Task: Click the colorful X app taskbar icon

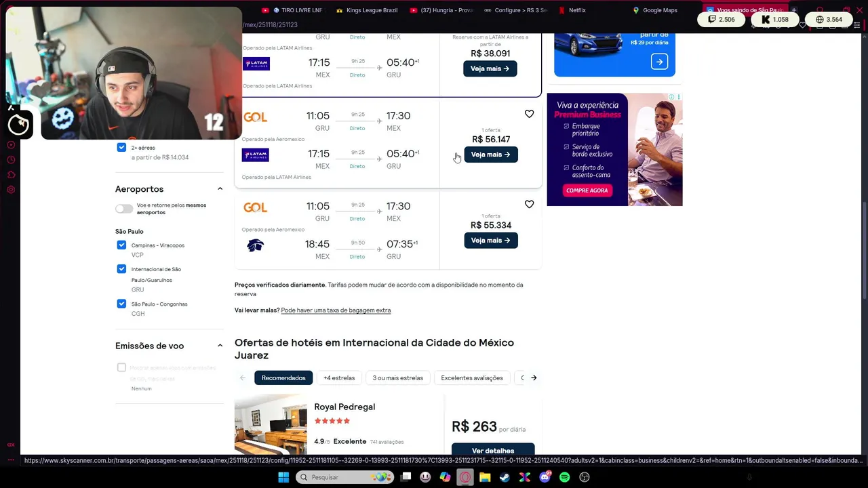Action: point(524,477)
